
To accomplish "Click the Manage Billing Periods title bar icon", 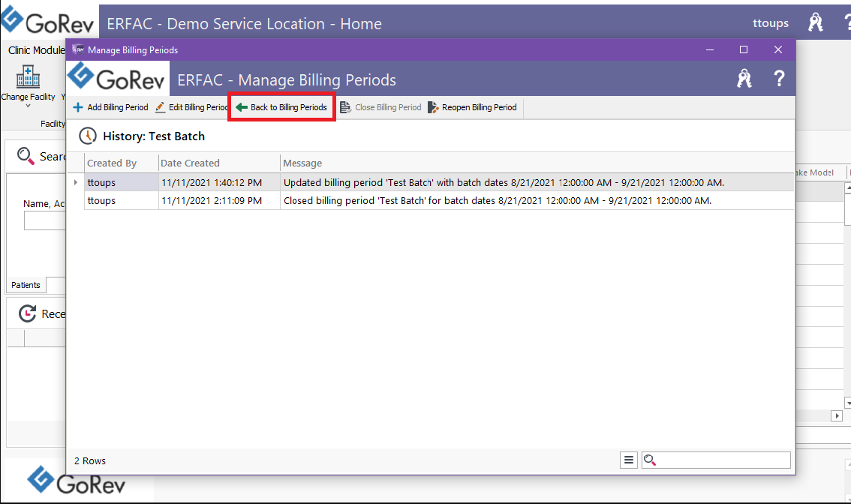I will point(78,49).
